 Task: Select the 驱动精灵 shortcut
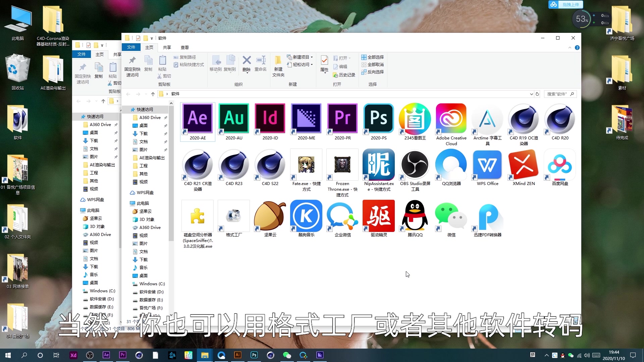379,219
